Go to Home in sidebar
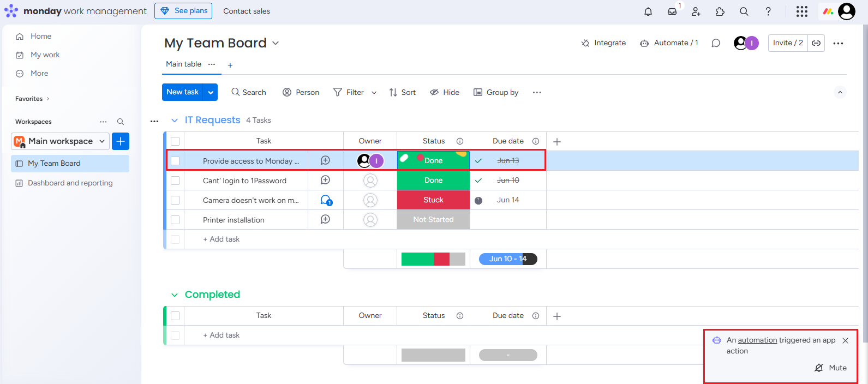Image resolution: width=868 pixels, height=384 pixels. pos(34,37)
